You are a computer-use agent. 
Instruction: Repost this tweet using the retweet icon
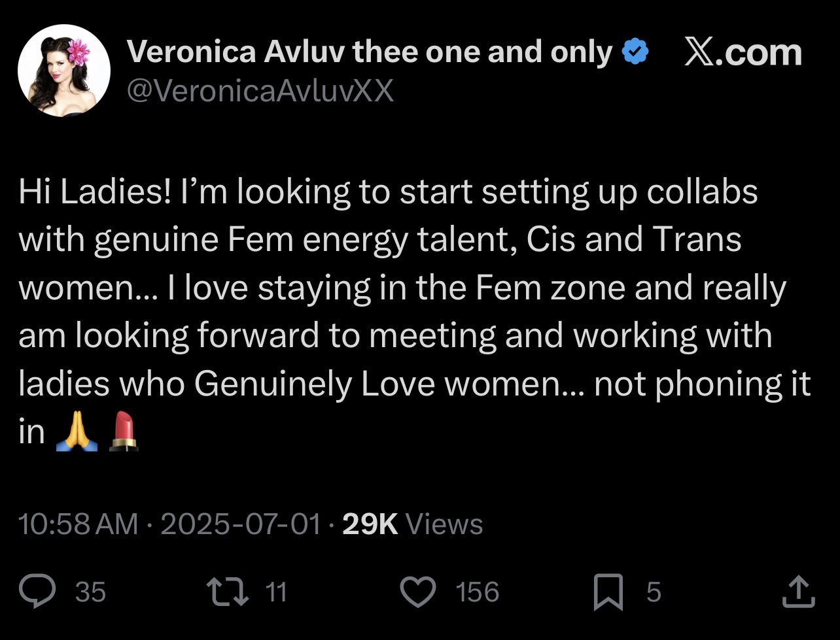click(x=226, y=592)
